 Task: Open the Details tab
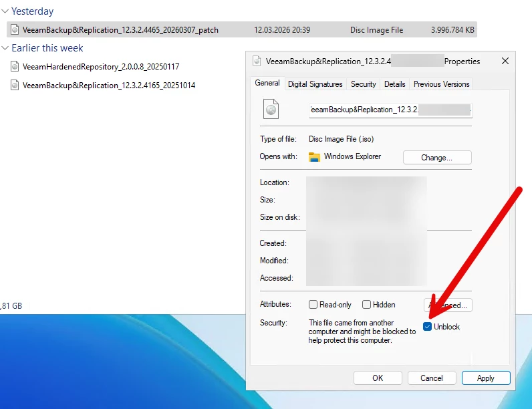(394, 84)
